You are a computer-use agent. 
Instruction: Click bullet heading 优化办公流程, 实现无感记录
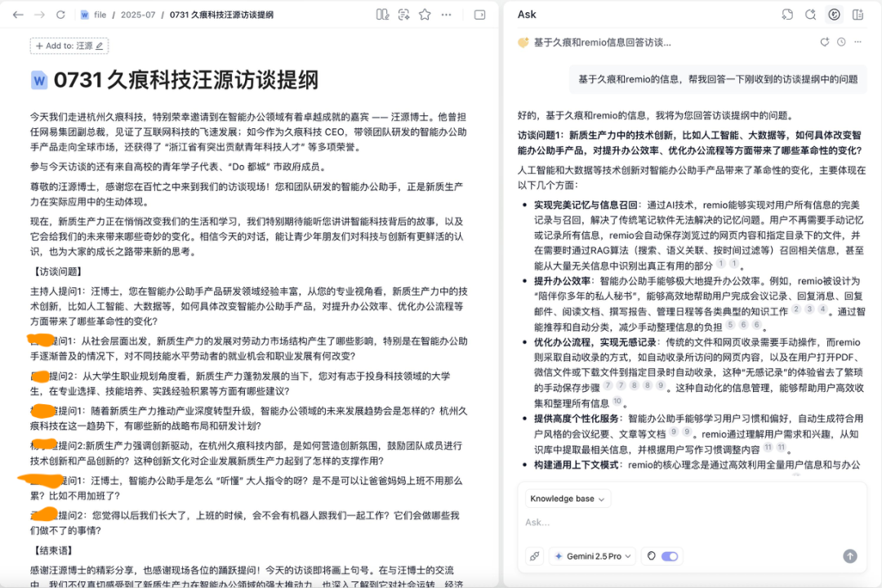click(x=595, y=342)
